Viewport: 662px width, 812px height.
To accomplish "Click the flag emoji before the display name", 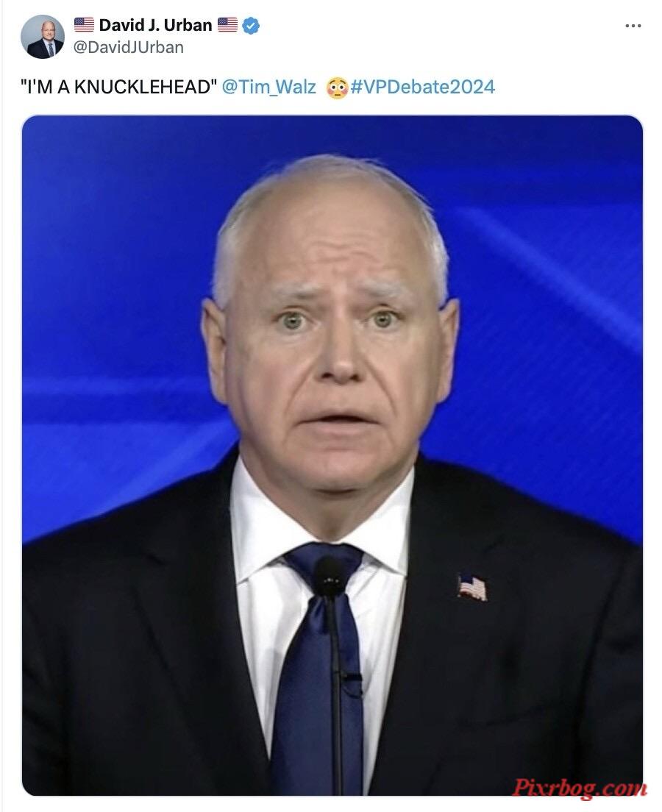I will 84,24.
